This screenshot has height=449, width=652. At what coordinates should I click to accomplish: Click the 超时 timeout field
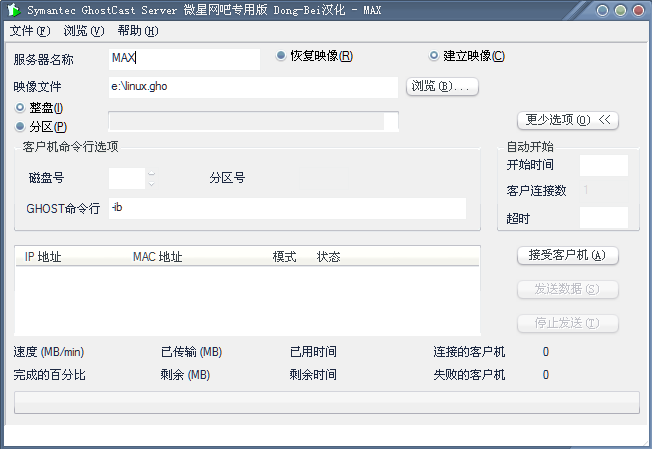coord(604,217)
